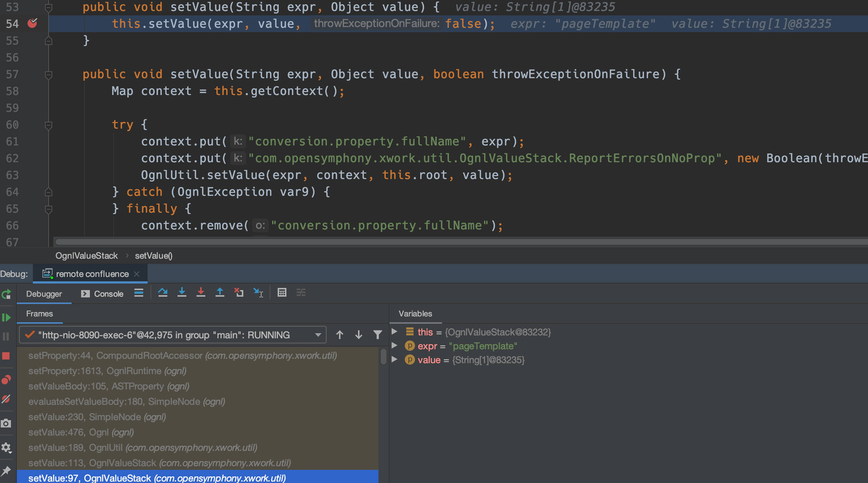Switch to the Debugger tab
Image resolution: width=868 pixels, height=483 pixels.
click(44, 293)
